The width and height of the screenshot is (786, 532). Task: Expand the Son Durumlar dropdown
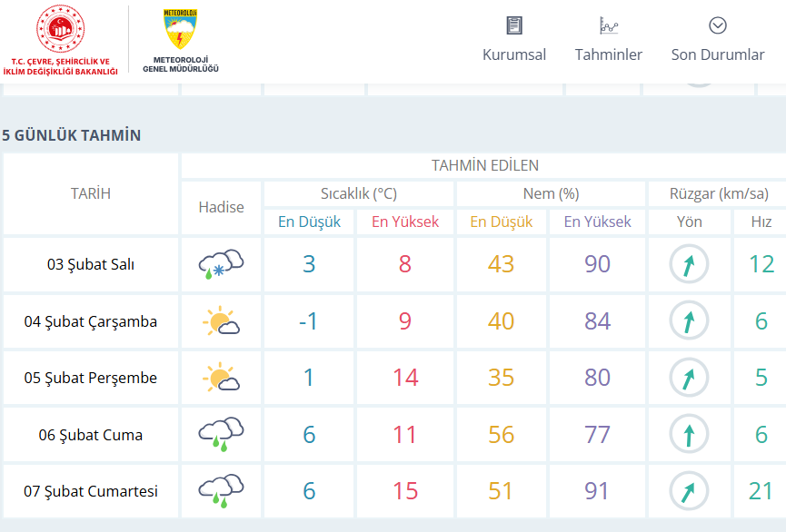point(718,54)
